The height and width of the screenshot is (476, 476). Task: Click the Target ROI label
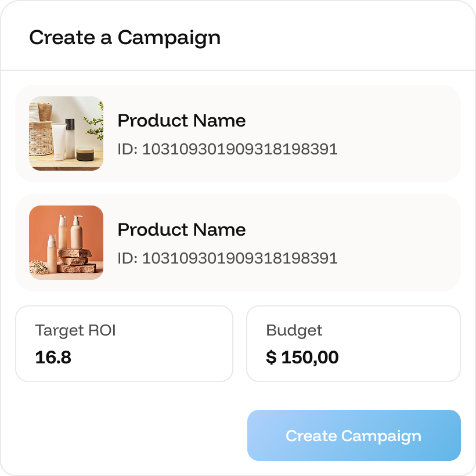[75, 331]
